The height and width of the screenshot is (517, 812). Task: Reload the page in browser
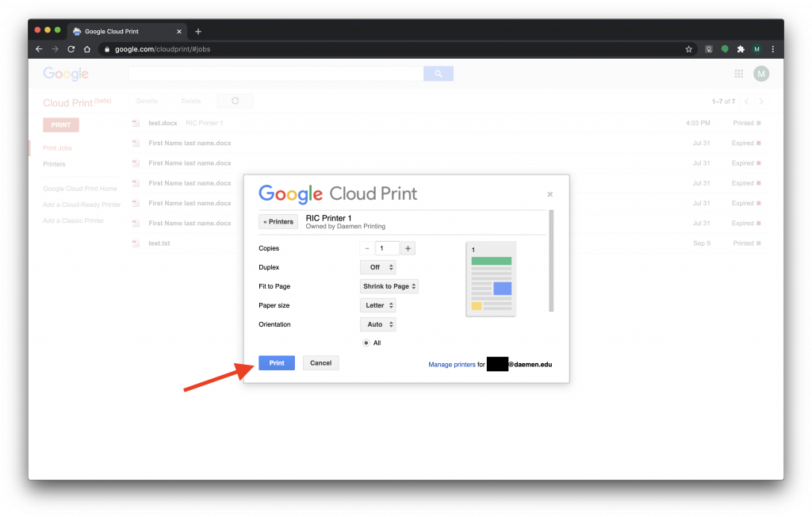(x=71, y=49)
